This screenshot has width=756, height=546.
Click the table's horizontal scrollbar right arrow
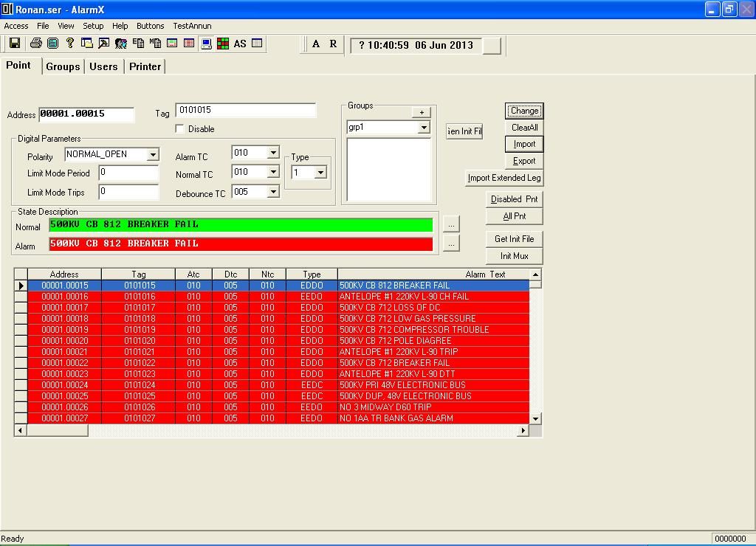pyautogui.click(x=523, y=430)
